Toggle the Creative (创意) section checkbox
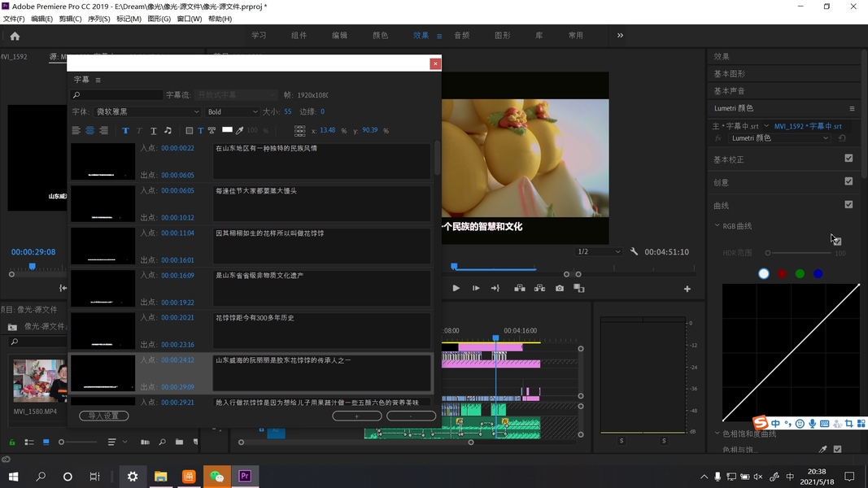This screenshot has height=488, width=868. point(848,181)
